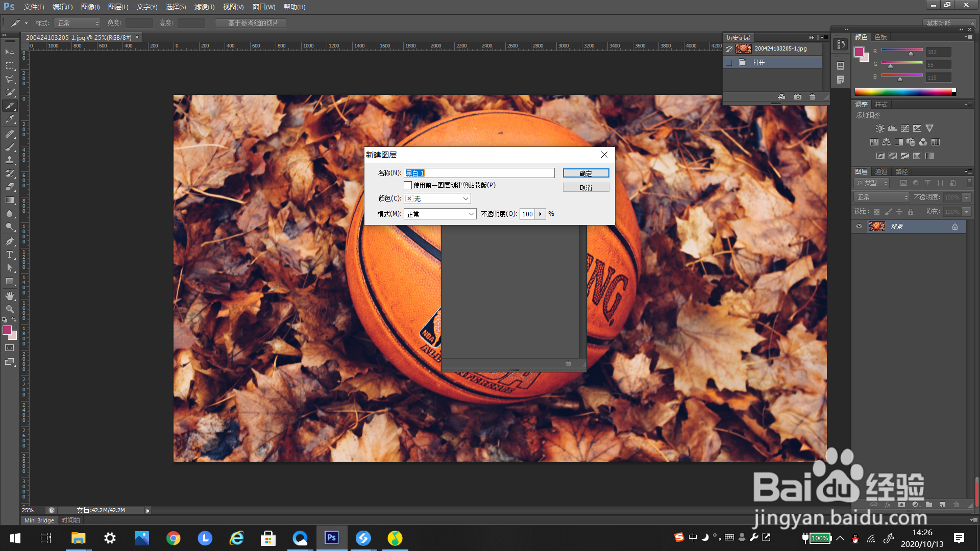980x551 pixels.
Task: Click the foreground color swatch in toolbar
Action: (7, 331)
